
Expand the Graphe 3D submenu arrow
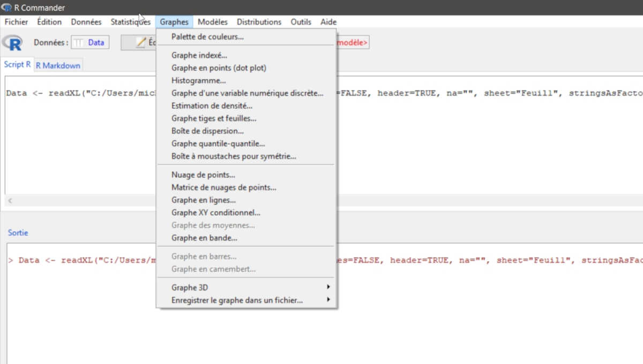pos(328,287)
